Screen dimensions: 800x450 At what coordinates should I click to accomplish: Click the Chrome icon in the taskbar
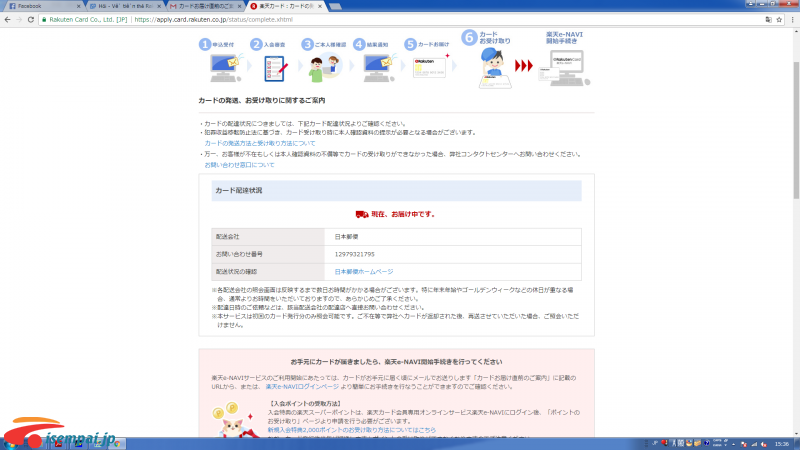pyautogui.click(x=117, y=444)
